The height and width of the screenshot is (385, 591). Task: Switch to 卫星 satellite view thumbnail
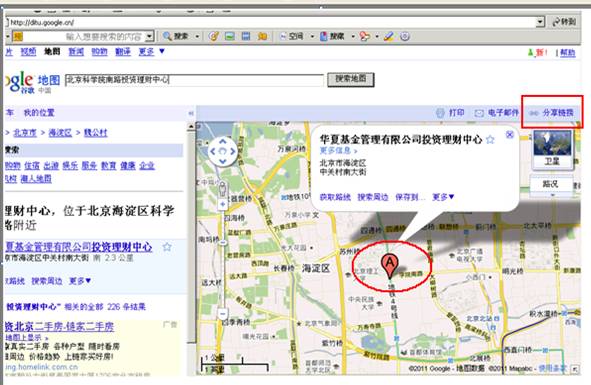coord(552,149)
